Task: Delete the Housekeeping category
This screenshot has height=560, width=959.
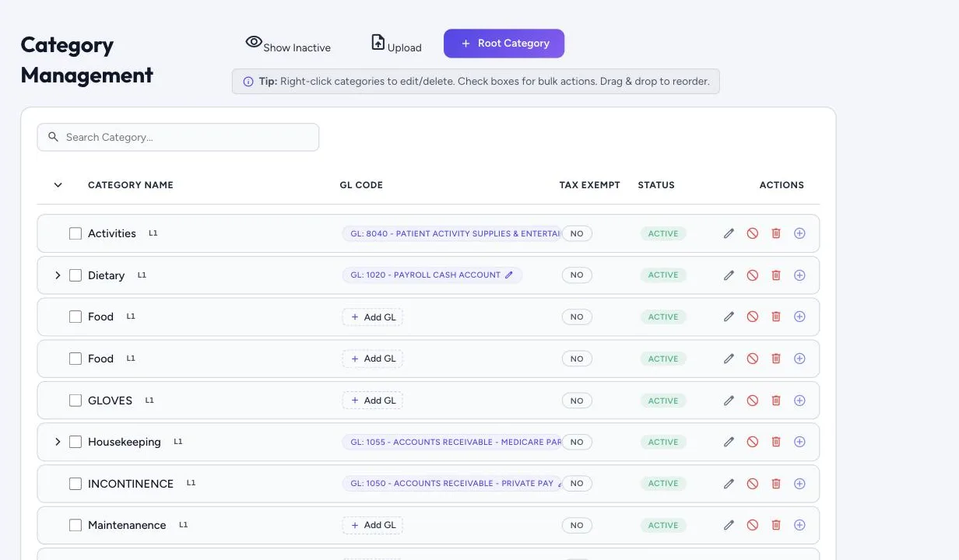Action: tap(776, 442)
